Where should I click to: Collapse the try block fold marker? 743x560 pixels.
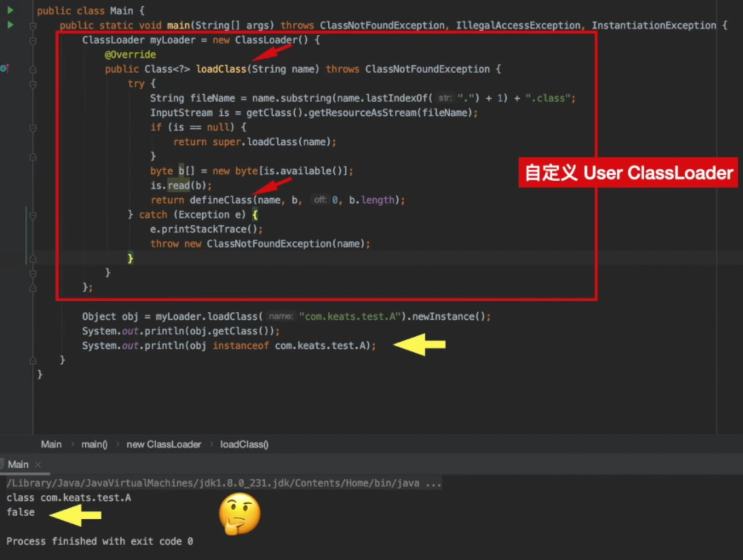pos(33,84)
